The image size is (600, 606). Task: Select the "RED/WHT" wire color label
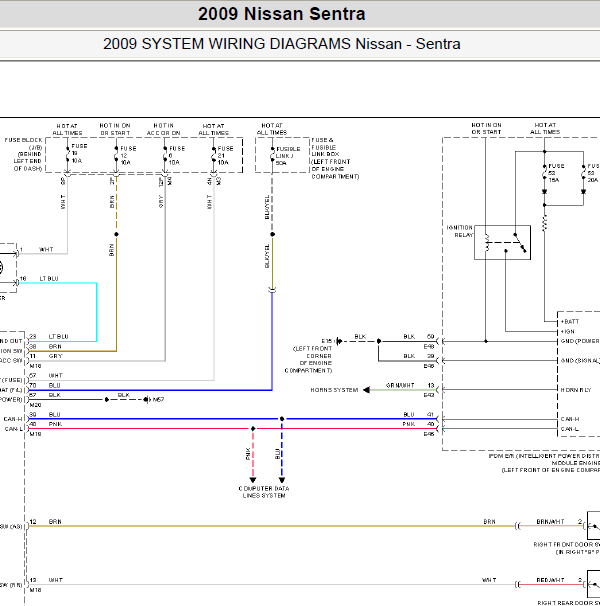[x=550, y=580]
